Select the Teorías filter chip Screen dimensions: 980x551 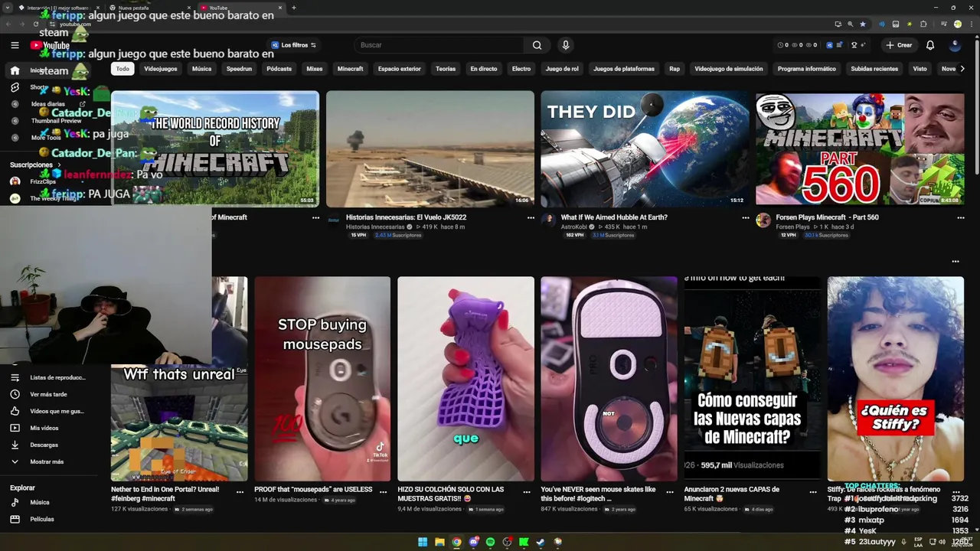[446, 69]
